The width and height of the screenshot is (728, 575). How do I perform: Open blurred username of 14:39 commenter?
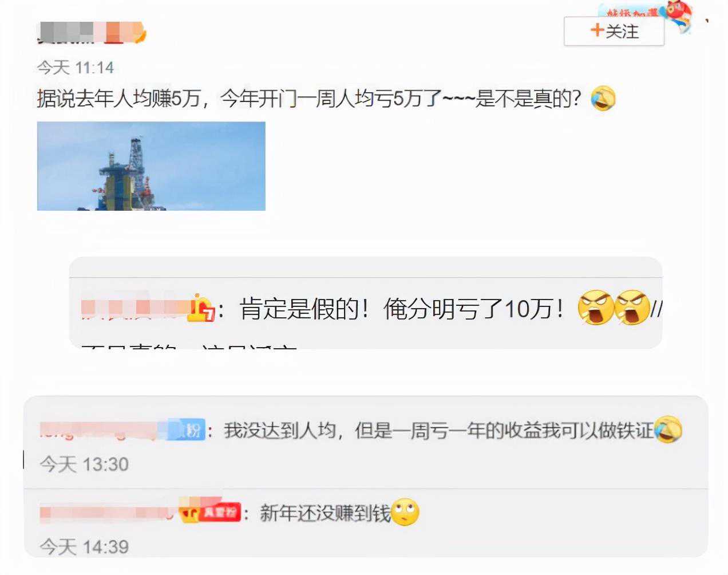tap(109, 513)
